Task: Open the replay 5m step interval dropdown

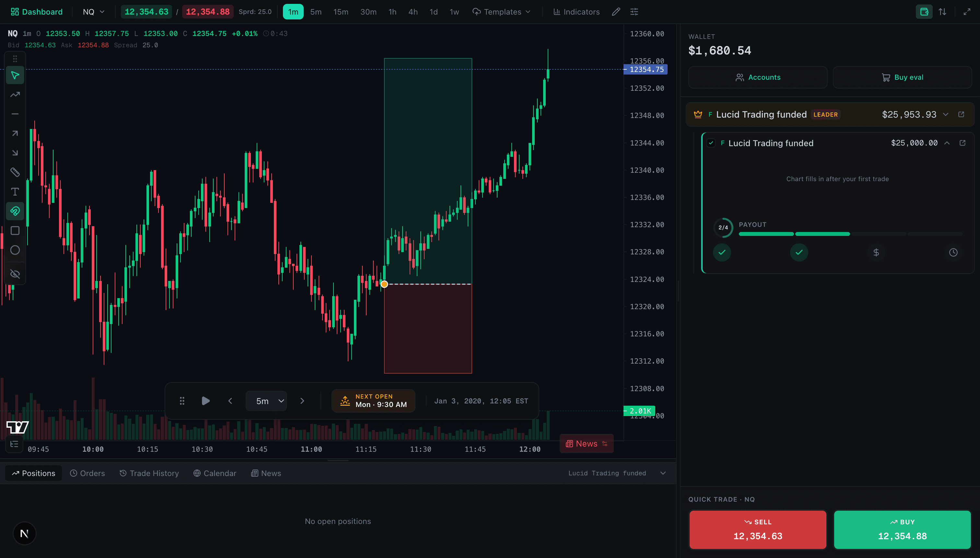Action: (266, 401)
